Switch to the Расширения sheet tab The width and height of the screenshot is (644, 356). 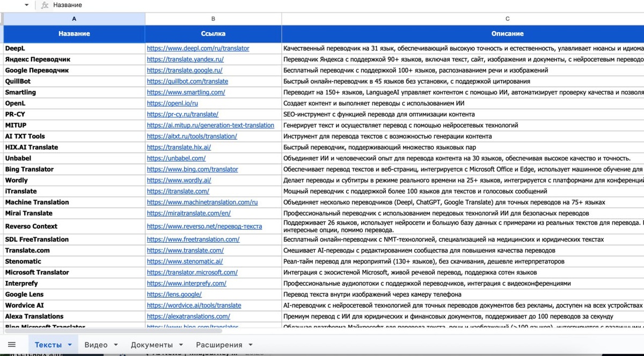coord(219,345)
